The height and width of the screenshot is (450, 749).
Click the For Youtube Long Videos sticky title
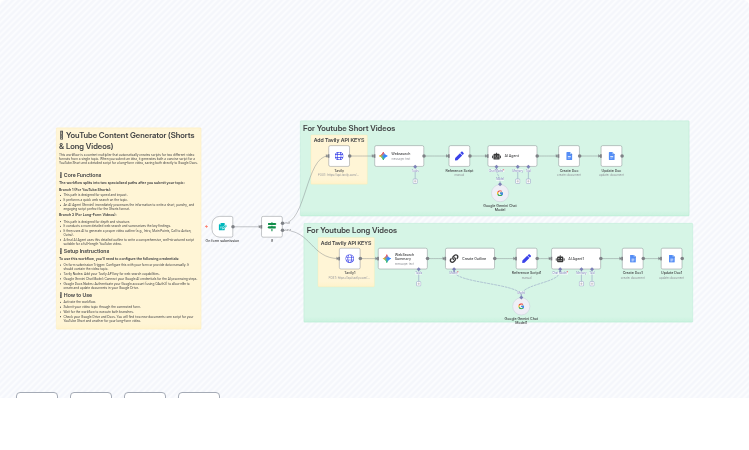coord(351,230)
